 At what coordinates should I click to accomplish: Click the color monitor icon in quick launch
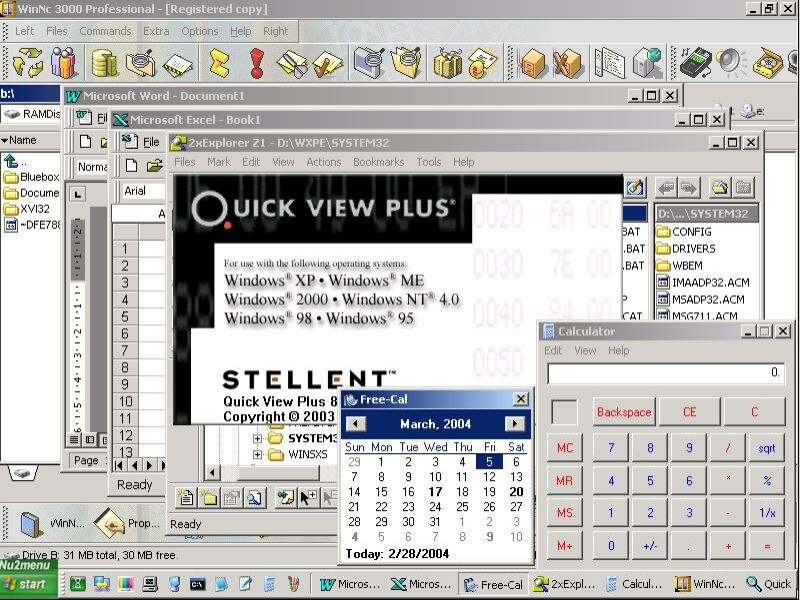[x=126, y=584]
